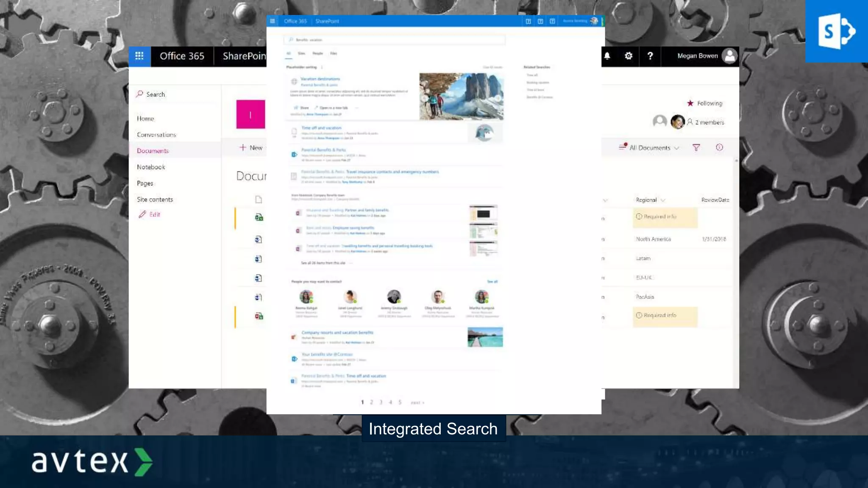Image resolution: width=868 pixels, height=488 pixels.
Task: Open Site contents in the left navigation
Action: [155, 200]
